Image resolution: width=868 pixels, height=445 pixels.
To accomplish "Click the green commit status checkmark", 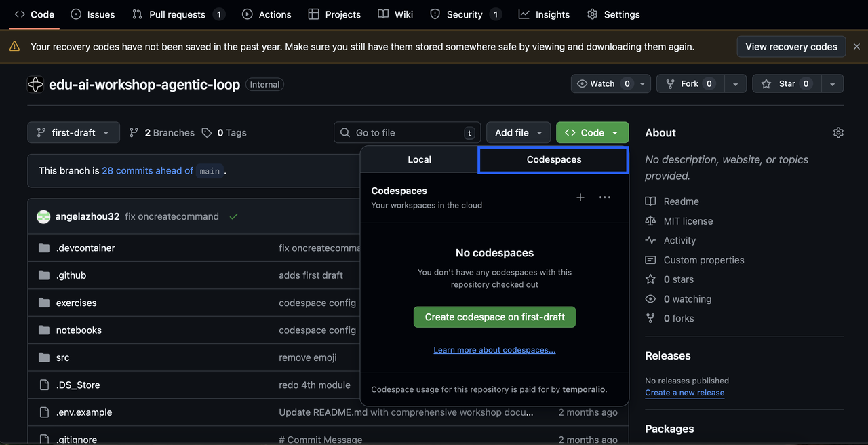I will [234, 216].
